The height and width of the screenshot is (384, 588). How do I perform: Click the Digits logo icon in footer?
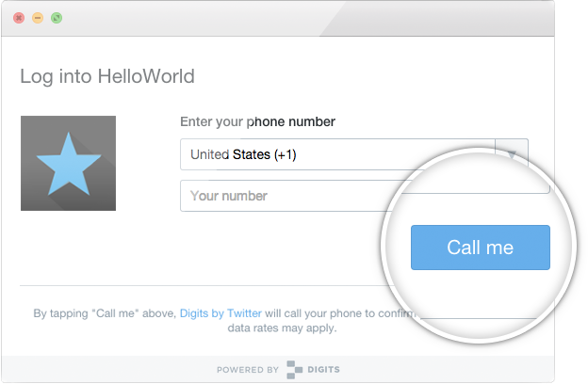(x=295, y=370)
